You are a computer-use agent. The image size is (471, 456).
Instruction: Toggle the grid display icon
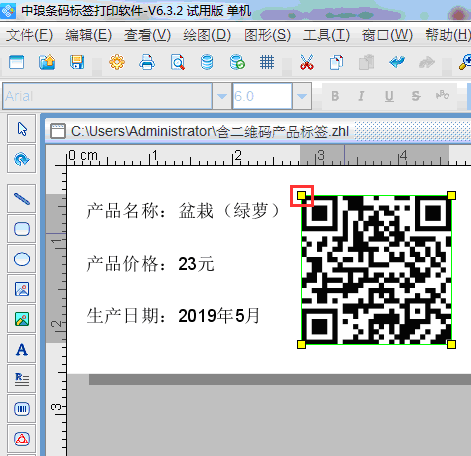point(267,62)
